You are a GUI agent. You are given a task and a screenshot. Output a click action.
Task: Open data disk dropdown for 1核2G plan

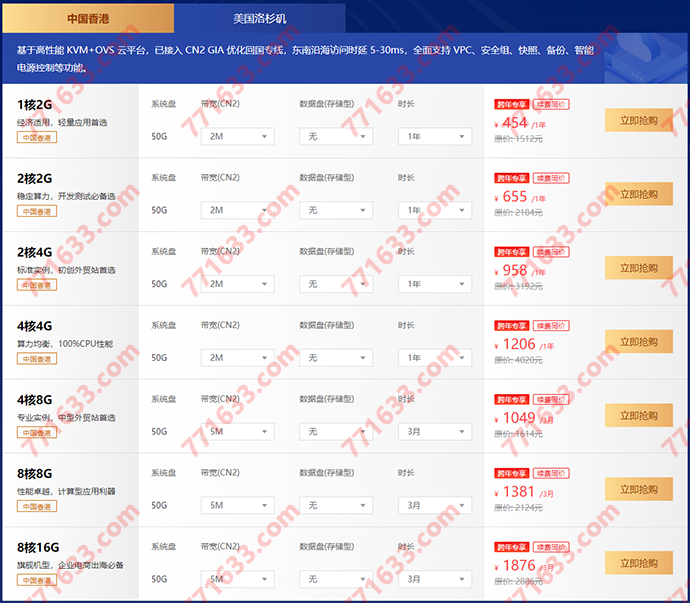(336, 136)
